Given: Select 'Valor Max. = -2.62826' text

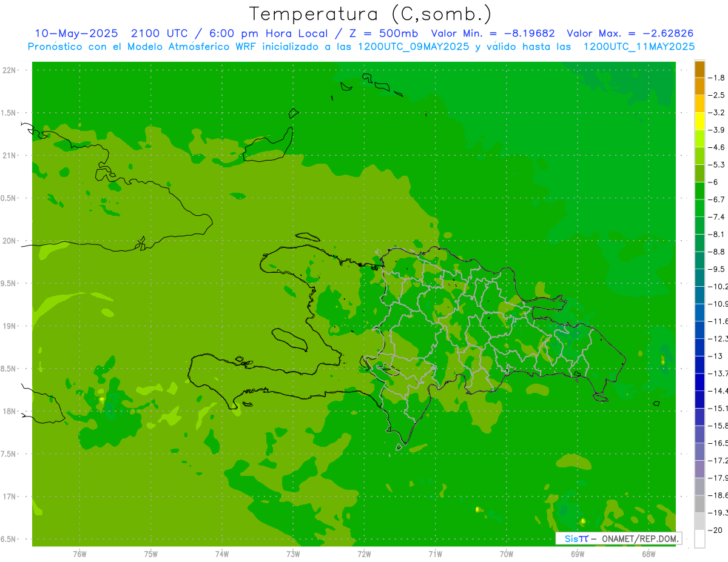Looking at the screenshot, I should click(630, 33).
